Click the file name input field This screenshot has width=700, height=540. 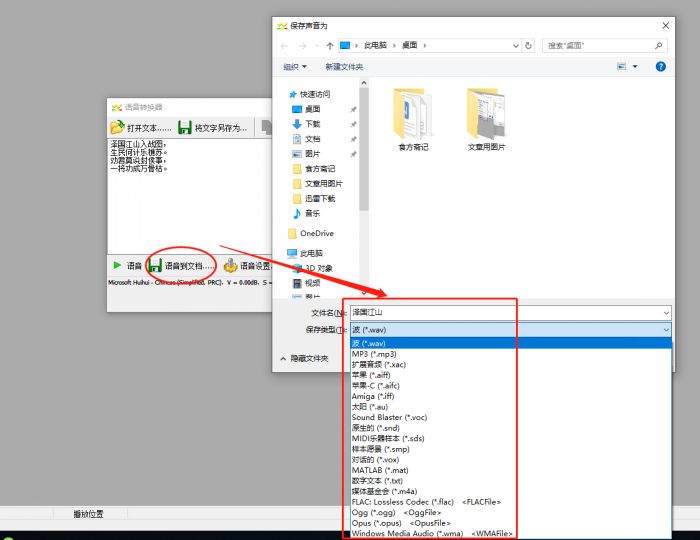coord(510,312)
